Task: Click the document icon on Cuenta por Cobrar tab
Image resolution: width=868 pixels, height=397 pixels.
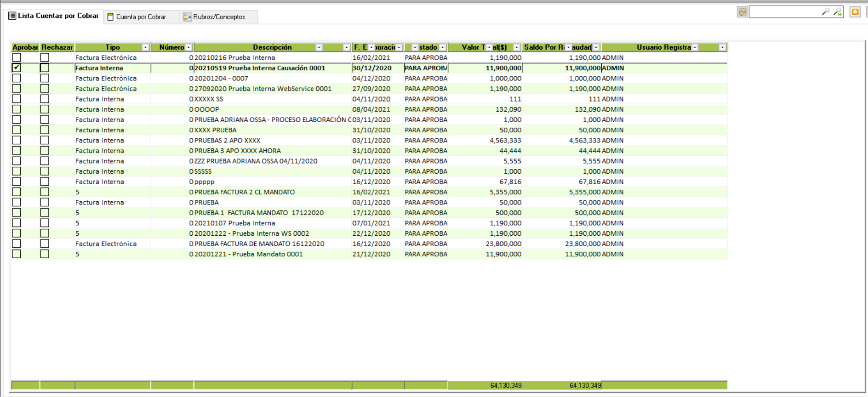Action: pos(110,17)
